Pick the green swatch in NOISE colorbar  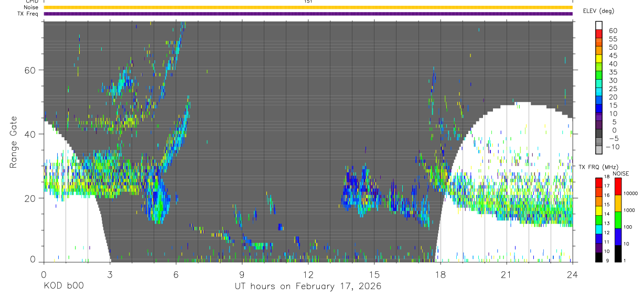[x=618, y=220]
